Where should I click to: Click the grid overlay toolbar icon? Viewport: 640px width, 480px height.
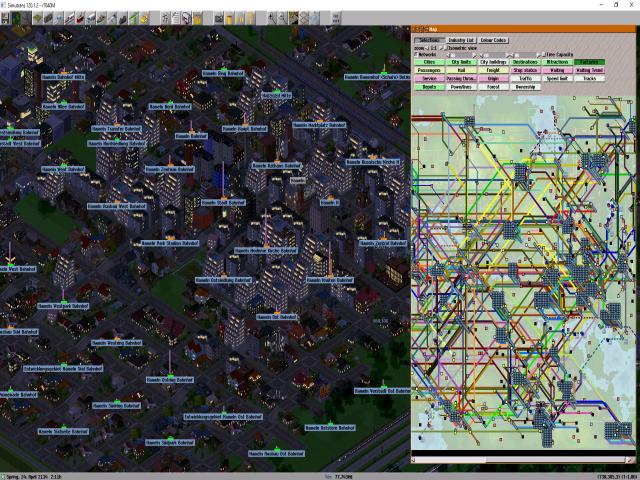pos(304,18)
